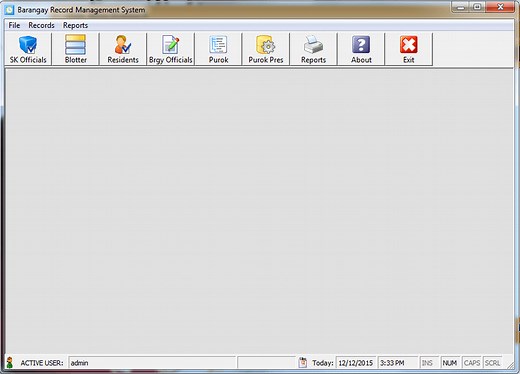Open the Blotter records icon

tap(76, 49)
